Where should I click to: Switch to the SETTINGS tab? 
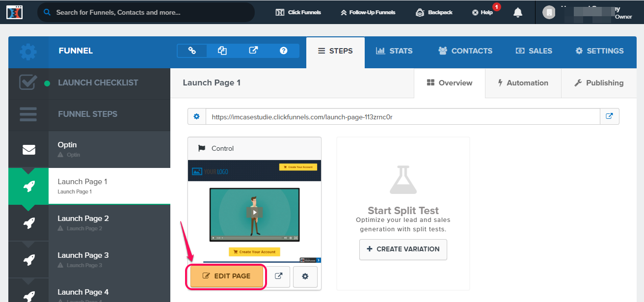(x=599, y=51)
